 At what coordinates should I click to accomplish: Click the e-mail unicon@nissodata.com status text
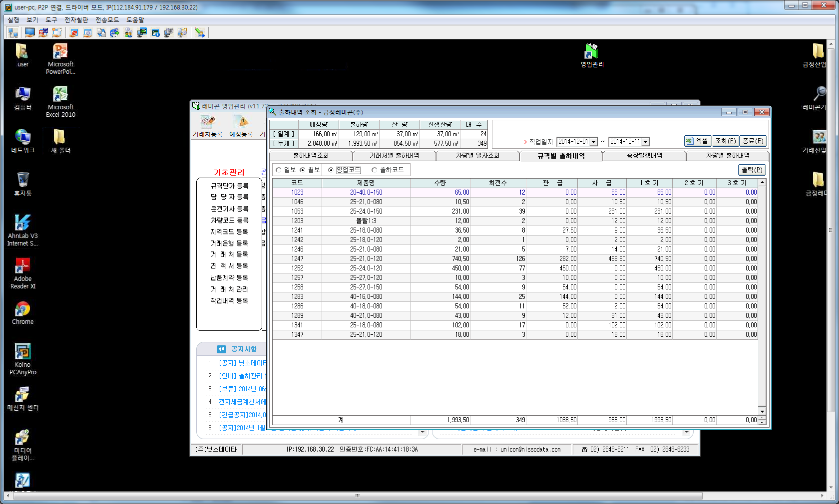(517, 450)
